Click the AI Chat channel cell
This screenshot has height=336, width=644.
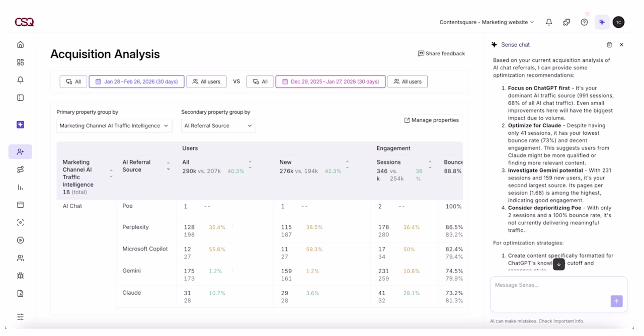[x=72, y=206]
